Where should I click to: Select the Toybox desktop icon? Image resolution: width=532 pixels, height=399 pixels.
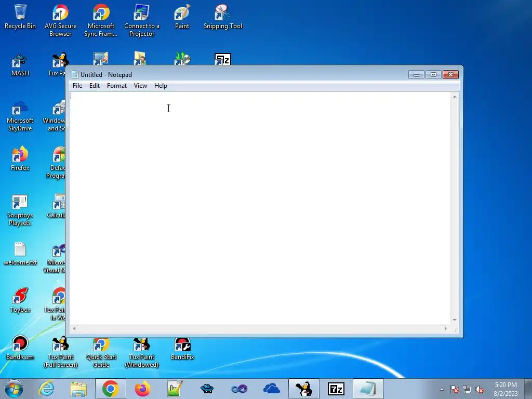tap(20, 300)
